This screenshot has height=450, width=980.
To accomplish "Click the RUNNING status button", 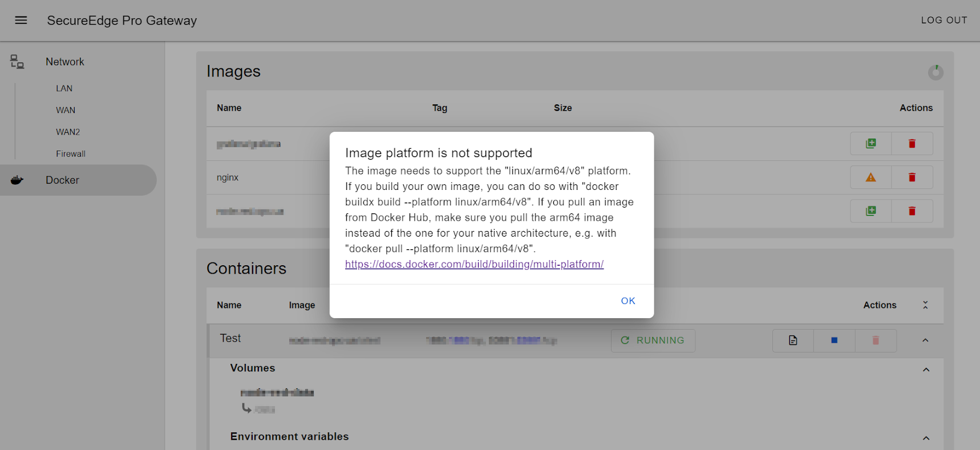I will click(653, 340).
